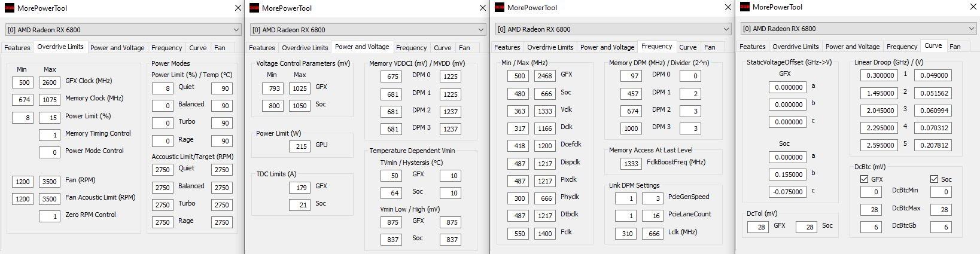
Task: Open Power and Voltage tab in Frequency window
Action: [x=607, y=47]
